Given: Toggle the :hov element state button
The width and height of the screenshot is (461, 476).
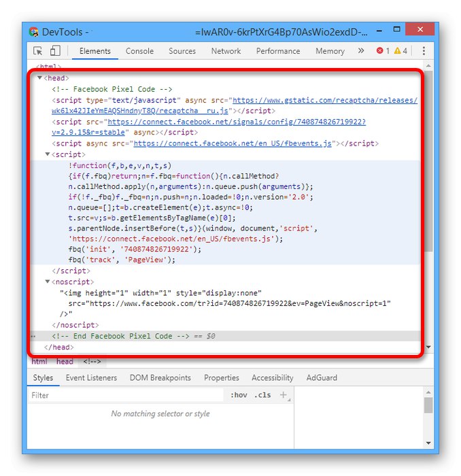Looking at the screenshot, I should coord(239,395).
